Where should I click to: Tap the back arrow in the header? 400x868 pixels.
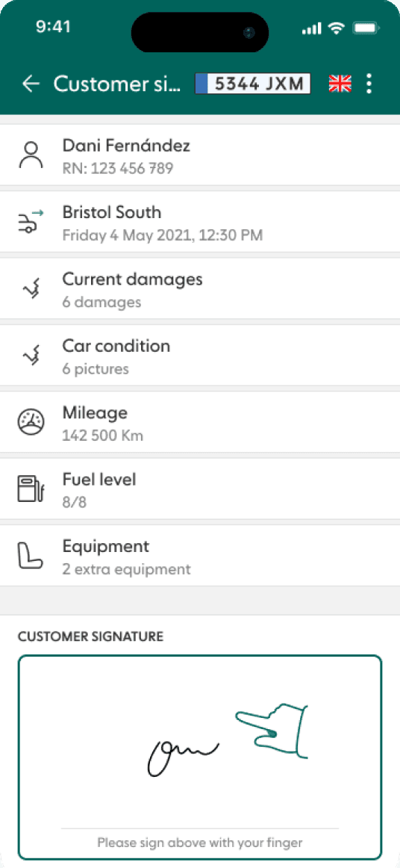[31, 84]
